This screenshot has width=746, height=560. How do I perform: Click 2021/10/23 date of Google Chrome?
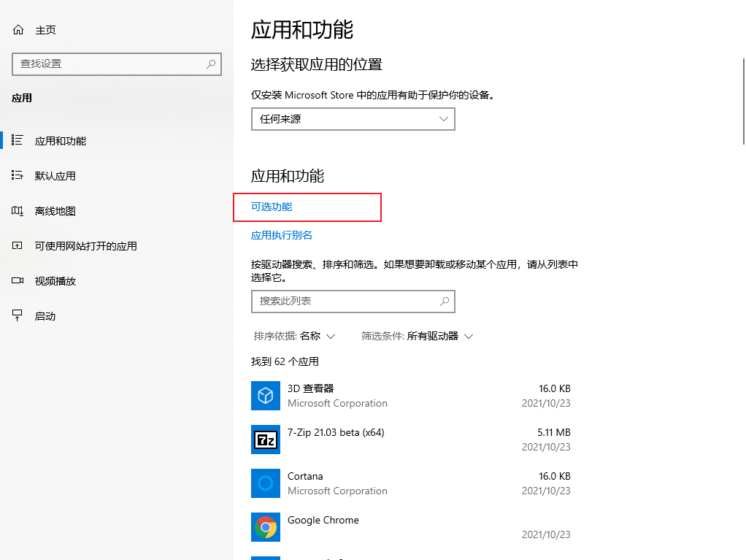[546, 534]
